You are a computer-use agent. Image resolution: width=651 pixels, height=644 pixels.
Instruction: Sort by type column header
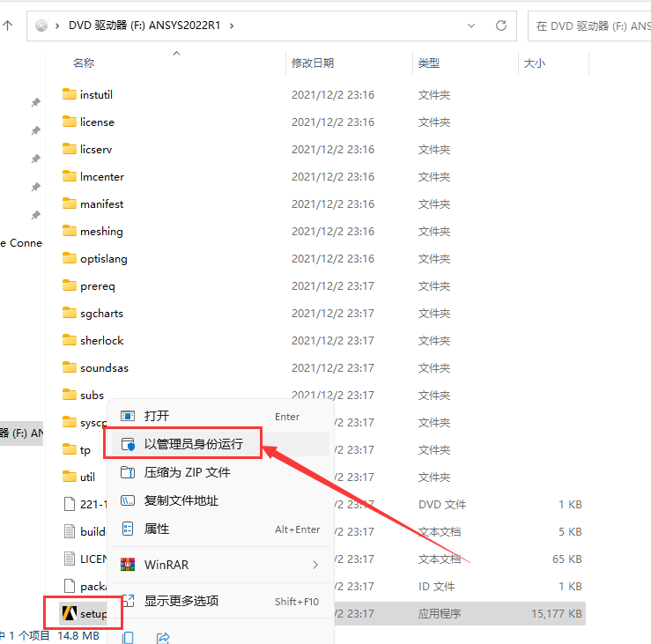[428, 63]
